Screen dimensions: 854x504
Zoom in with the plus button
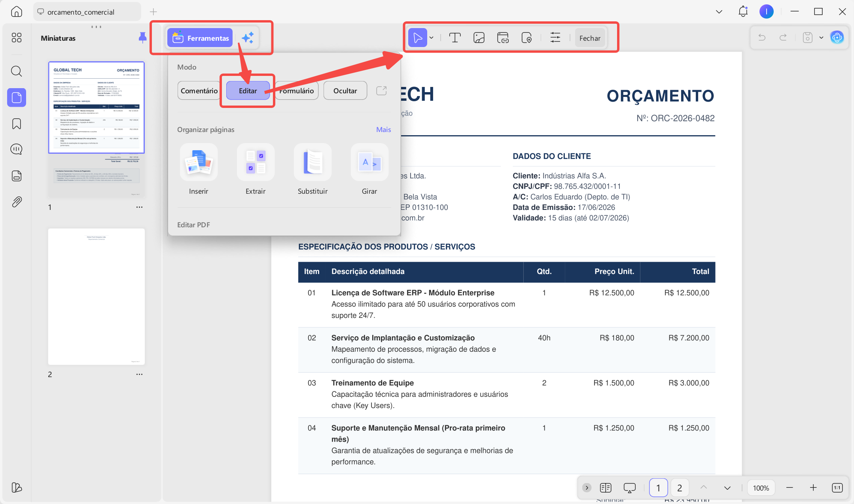tap(813, 488)
